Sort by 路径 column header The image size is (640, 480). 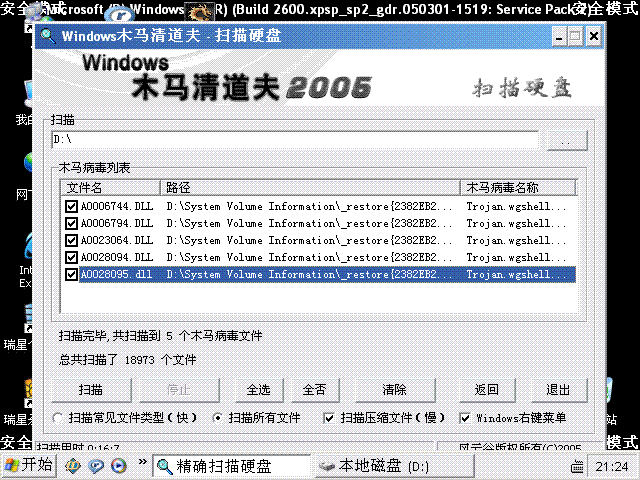pos(310,188)
